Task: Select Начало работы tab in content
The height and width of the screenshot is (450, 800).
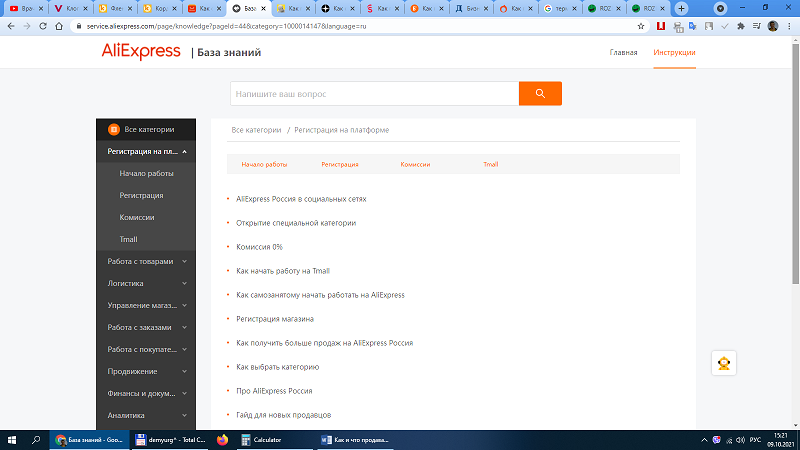Action: pyautogui.click(x=264, y=164)
